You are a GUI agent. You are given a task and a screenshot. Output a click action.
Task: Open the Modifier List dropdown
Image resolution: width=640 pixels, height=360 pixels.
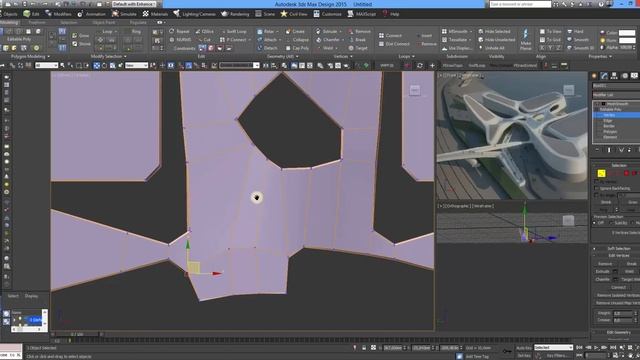[616, 95]
